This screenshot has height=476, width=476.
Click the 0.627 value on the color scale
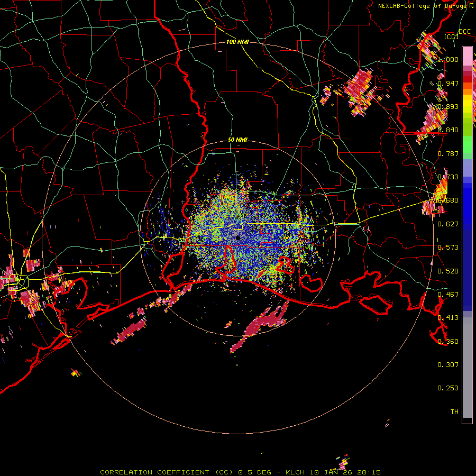click(x=448, y=224)
